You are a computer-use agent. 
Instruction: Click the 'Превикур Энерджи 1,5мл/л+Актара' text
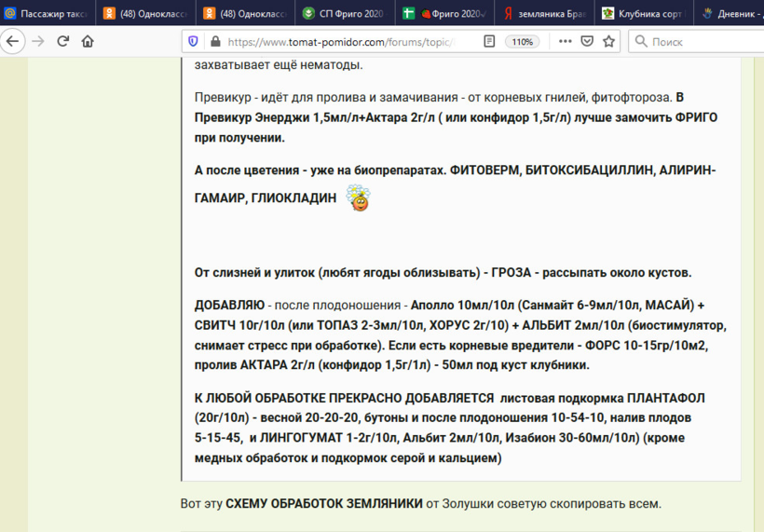click(314, 117)
